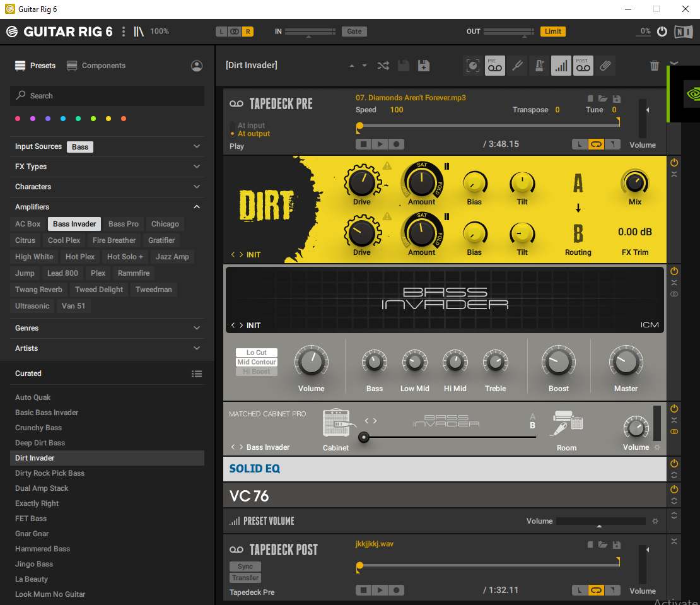Viewport: 700px width, 605px height.
Task: Open the user account icon
Action: [x=196, y=66]
